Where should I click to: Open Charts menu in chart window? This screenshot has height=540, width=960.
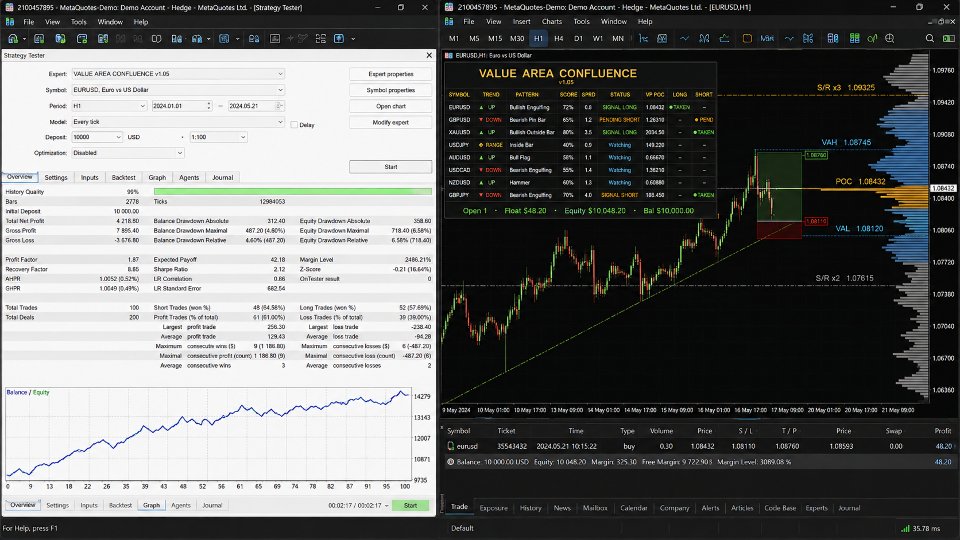click(x=552, y=21)
